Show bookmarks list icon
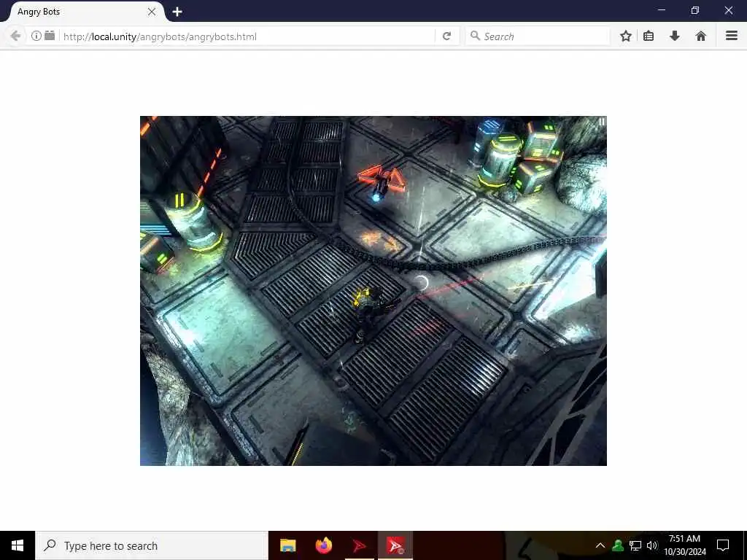This screenshot has width=747, height=560. pyautogui.click(x=649, y=36)
